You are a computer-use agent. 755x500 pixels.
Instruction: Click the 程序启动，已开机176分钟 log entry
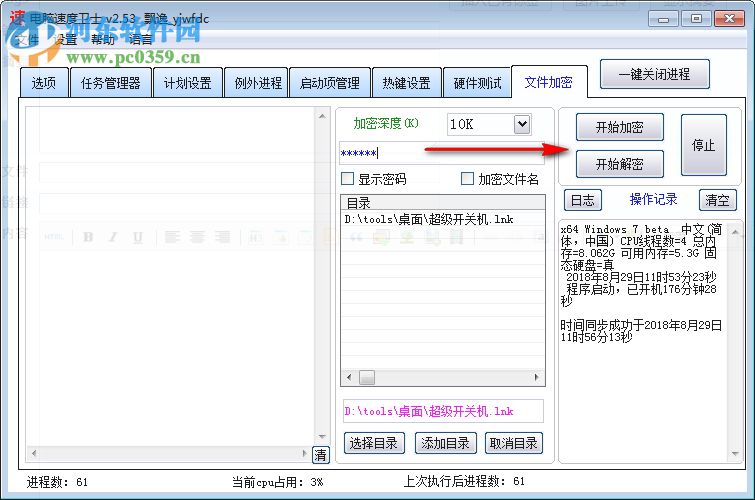638,295
